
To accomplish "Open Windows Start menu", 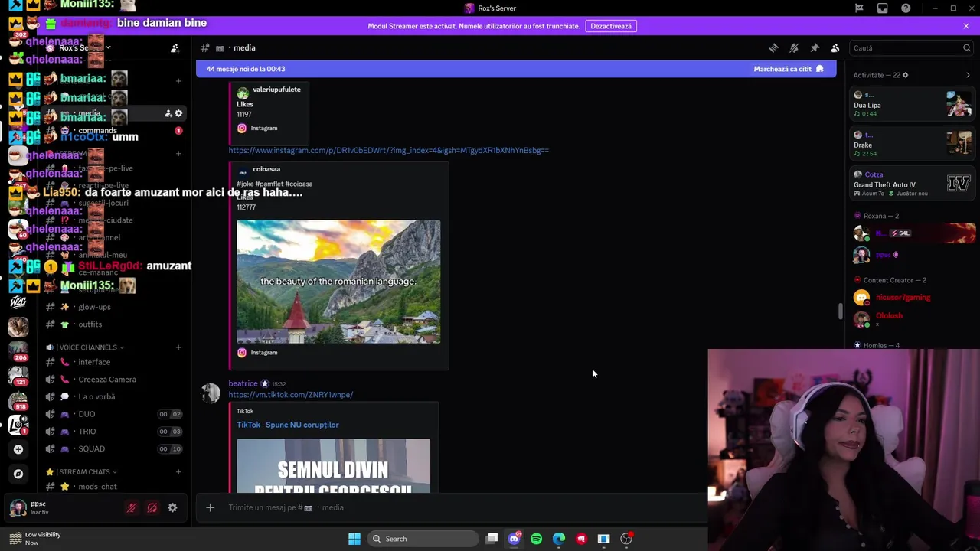I will pyautogui.click(x=354, y=539).
